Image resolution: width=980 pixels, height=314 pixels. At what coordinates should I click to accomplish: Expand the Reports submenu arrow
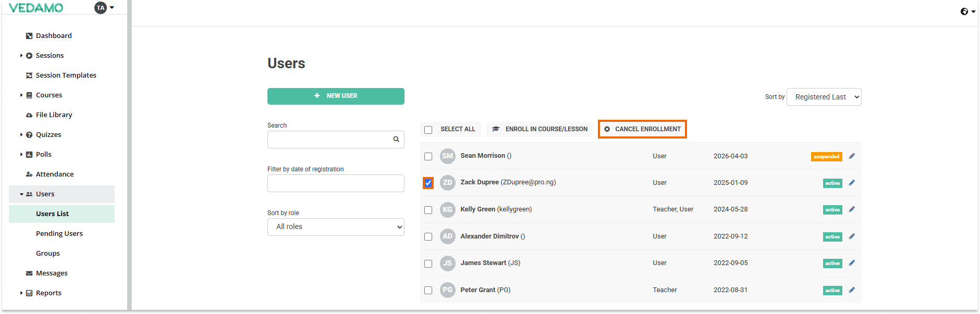(x=21, y=293)
